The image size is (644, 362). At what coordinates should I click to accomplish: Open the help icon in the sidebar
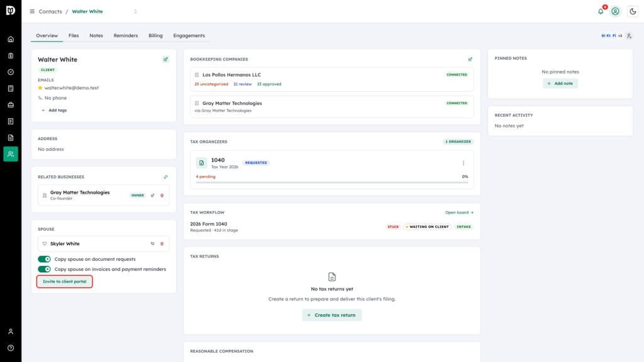[x=11, y=348]
